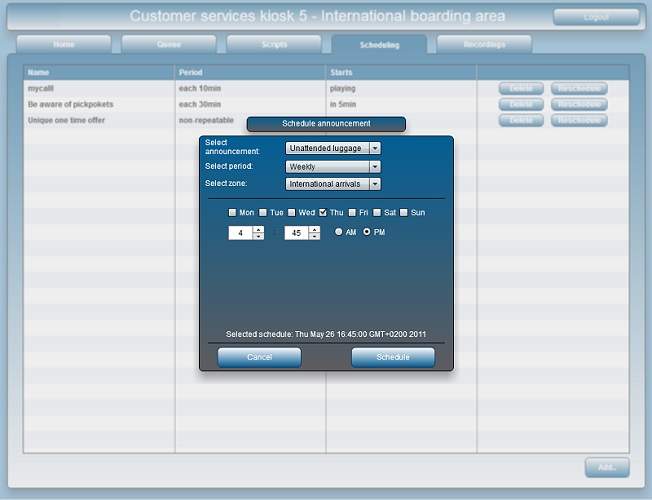Click the hour input field
The width and height of the screenshot is (652, 500).
pyautogui.click(x=240, y=233)
